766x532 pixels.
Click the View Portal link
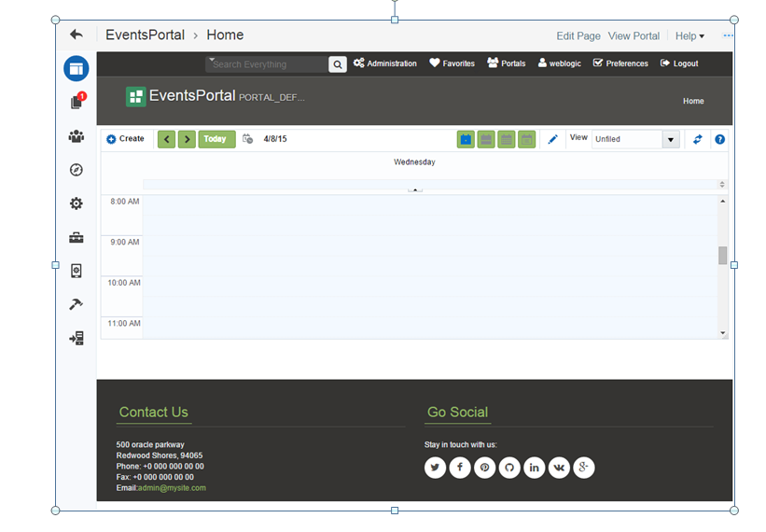(x=634, y=35)
